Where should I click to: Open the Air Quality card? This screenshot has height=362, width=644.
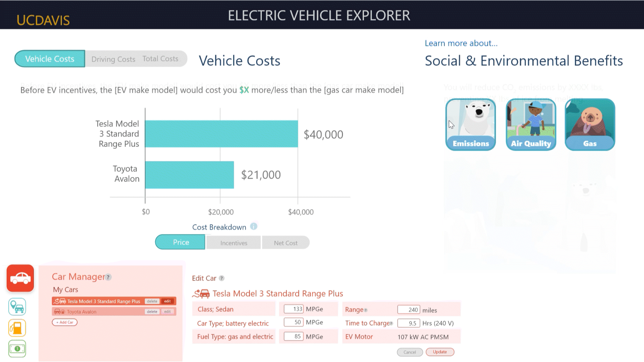(531, 125)
